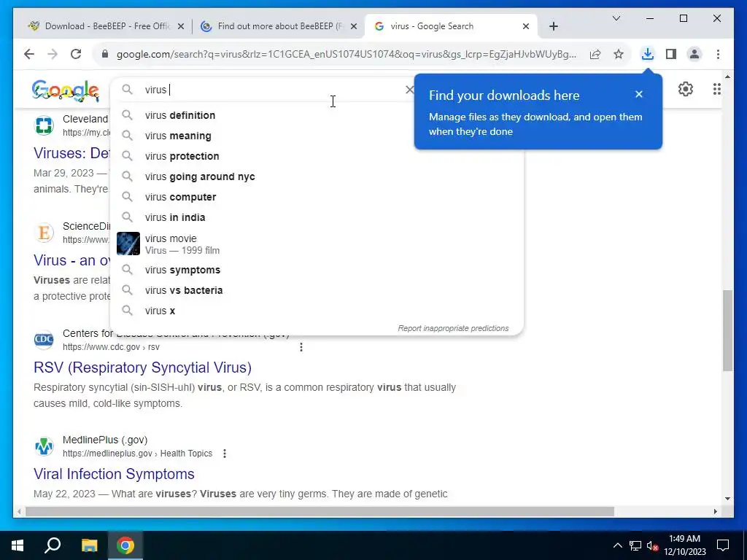
Task: Open Chrome downloads tray icon
Action: tap(648, 54)
